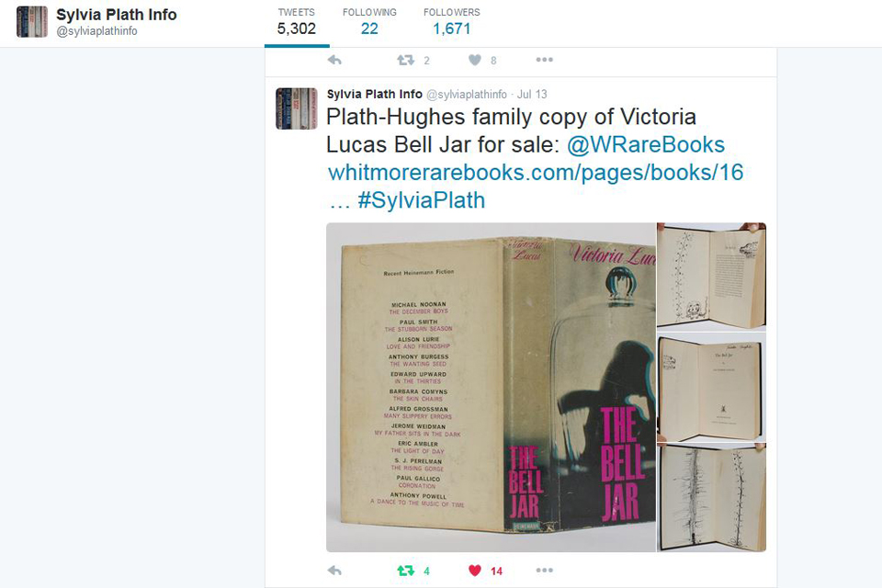
Task: Open the @WRareBooks mention link
Action: (x=646, y=144)
